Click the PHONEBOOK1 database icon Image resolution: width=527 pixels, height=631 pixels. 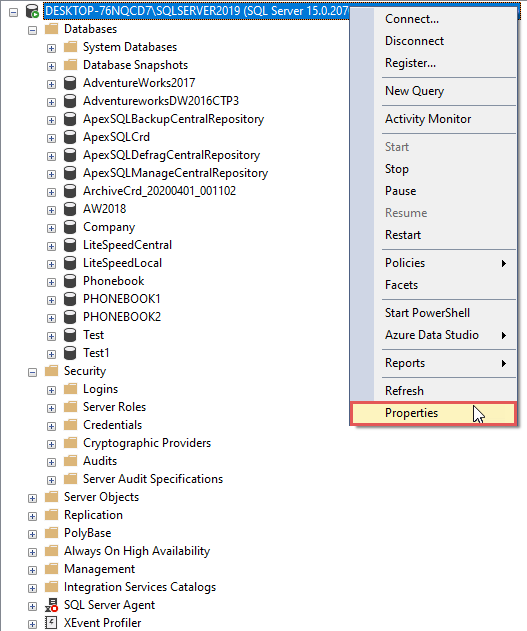[70, 299]
